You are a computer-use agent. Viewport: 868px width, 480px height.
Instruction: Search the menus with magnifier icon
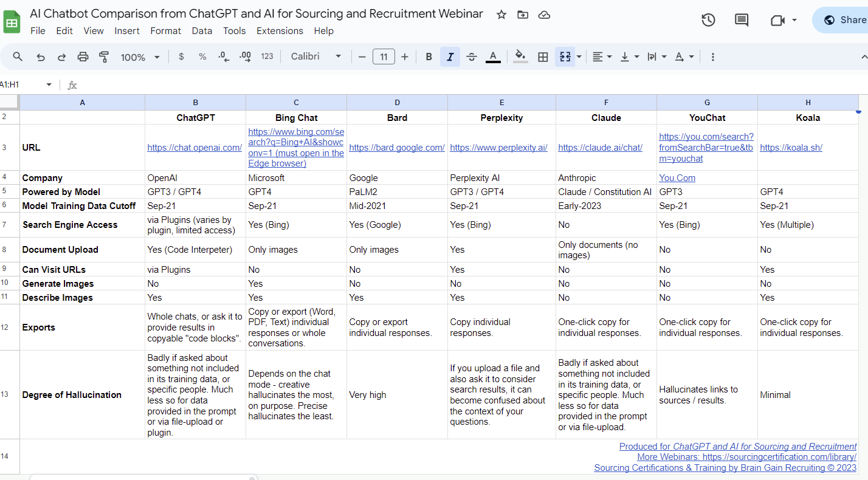click(x=18, y=57)
